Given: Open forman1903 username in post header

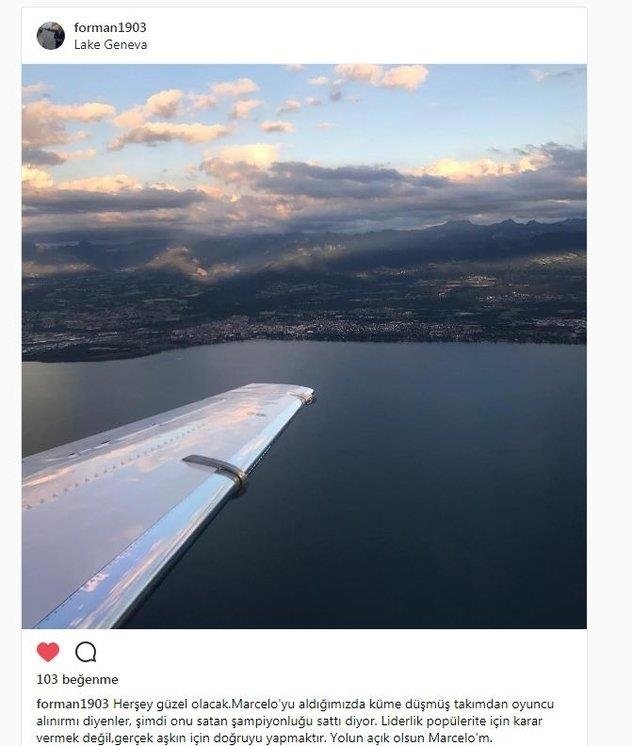Looking at the screenshot, I should click(110, 28).
